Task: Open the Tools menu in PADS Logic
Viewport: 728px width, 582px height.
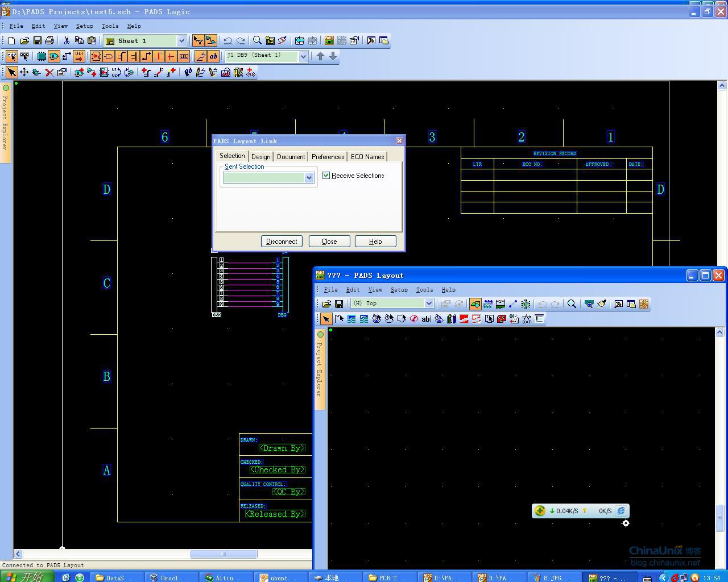Action: [110, 26]
